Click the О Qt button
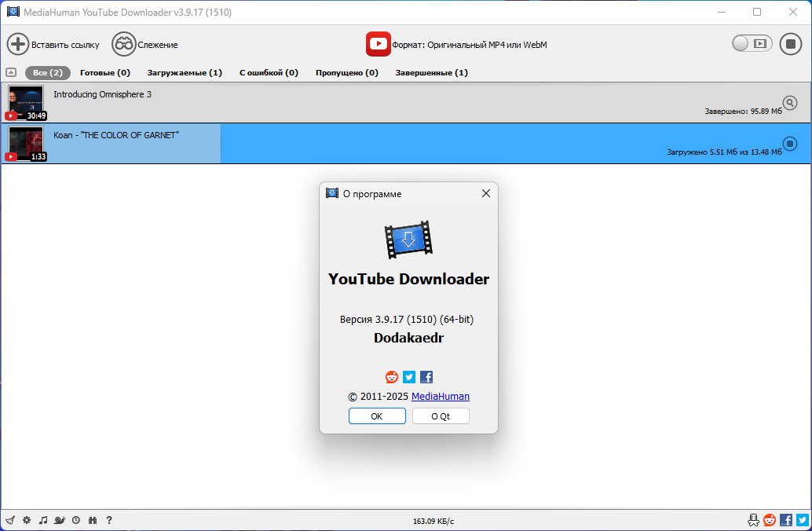The width and height of the screenshot is (812, 531). tap(441, 416)
